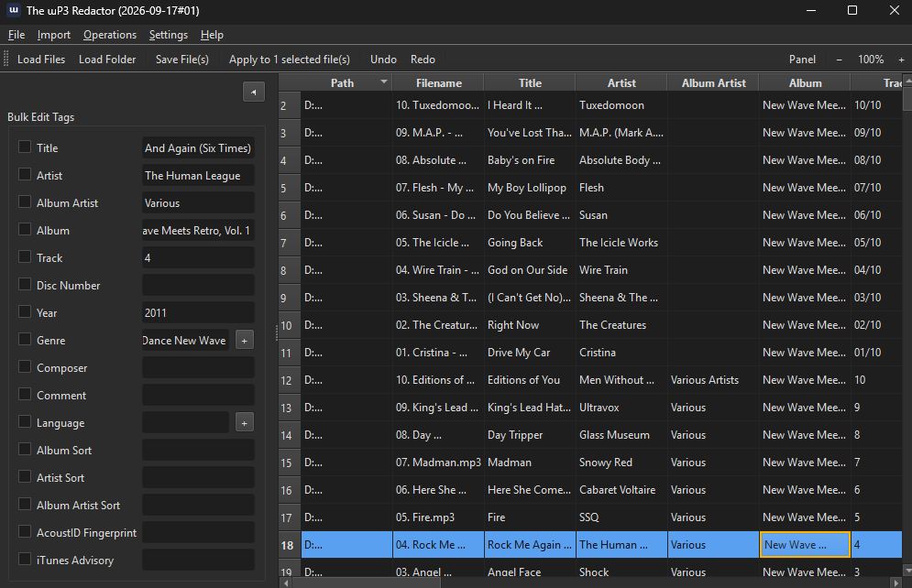Zoom in with the plus button

pyautogui.click(x=901, y=60)
